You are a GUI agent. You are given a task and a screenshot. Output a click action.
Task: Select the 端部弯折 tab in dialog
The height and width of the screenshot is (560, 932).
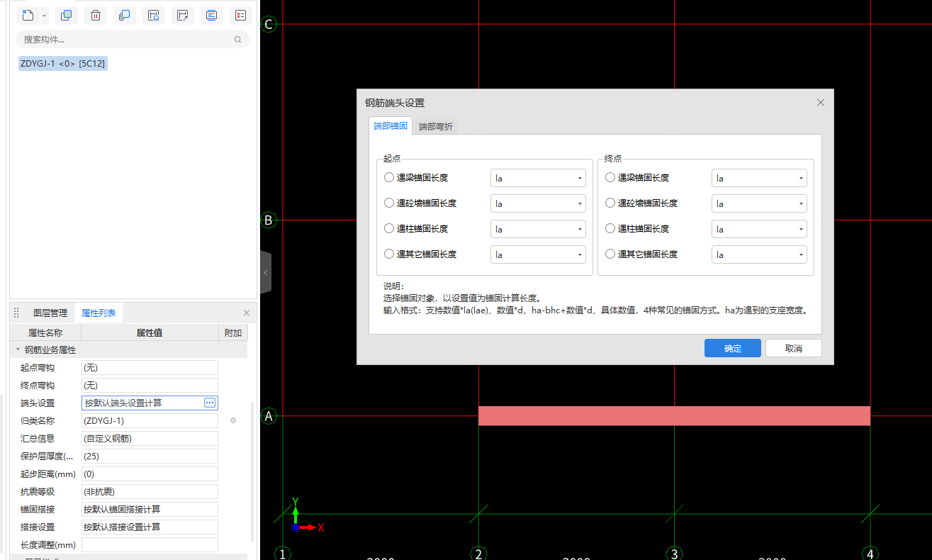point(435,127)
